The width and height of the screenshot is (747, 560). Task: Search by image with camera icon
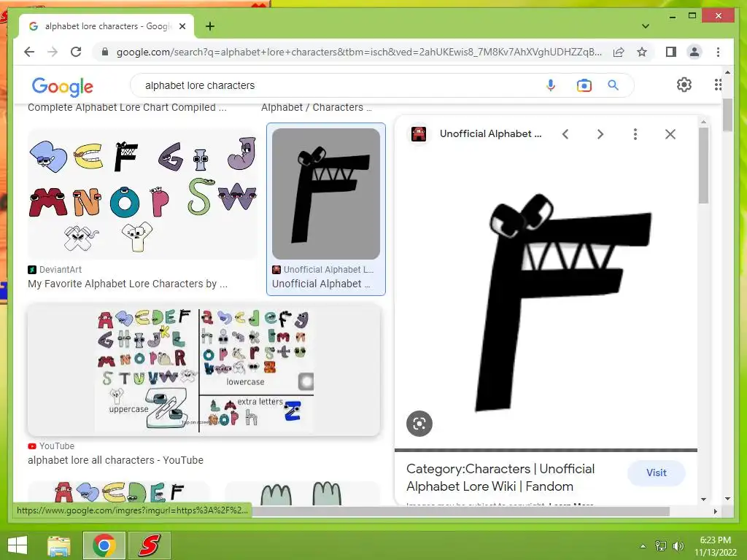(584, 85)
